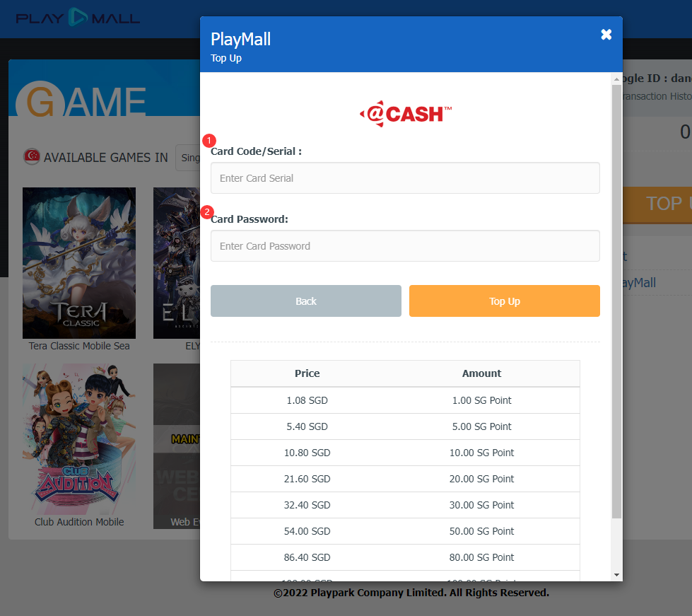Click the Amount column header
The image size is (692, 616).
(481, 373)
